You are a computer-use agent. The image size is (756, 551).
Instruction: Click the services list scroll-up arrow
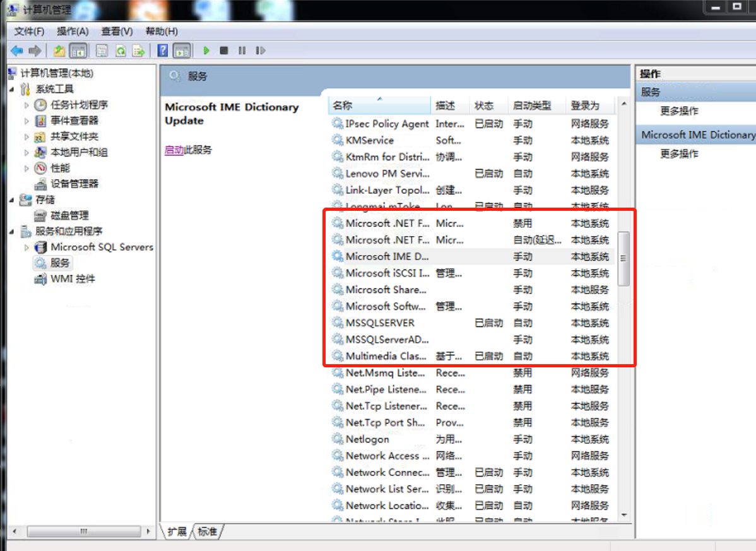point(624,103)
